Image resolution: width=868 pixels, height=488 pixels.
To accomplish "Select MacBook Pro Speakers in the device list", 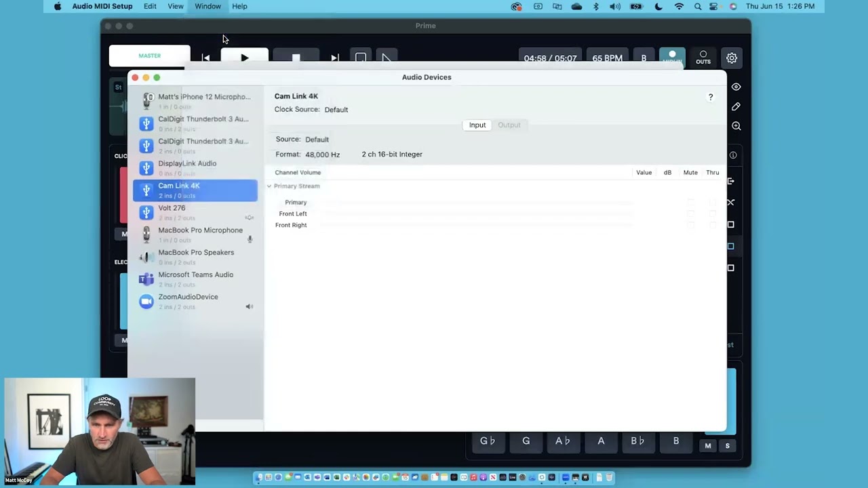I will coord(195,258).
